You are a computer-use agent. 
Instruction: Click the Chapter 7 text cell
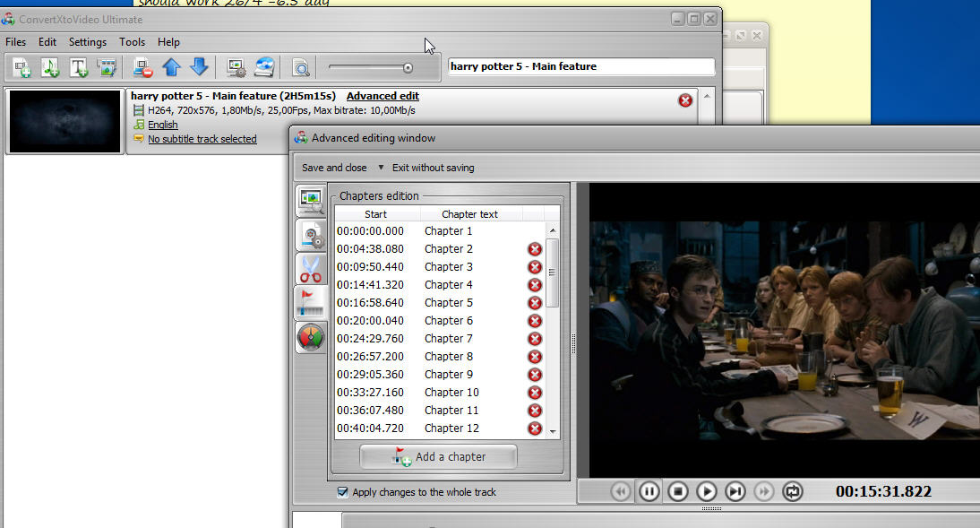(448, 339)
